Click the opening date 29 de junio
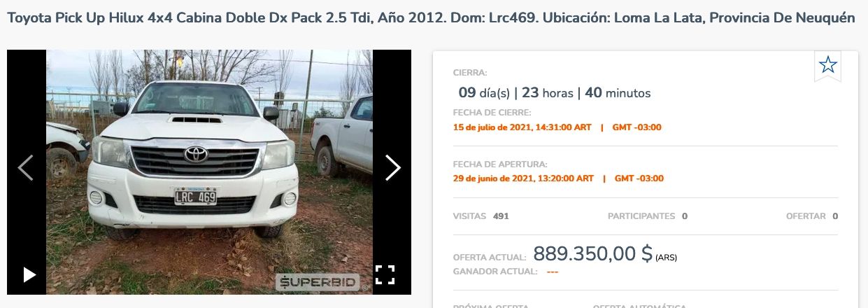The height and width of the screenshot is (308, 868). pos(523,178)
